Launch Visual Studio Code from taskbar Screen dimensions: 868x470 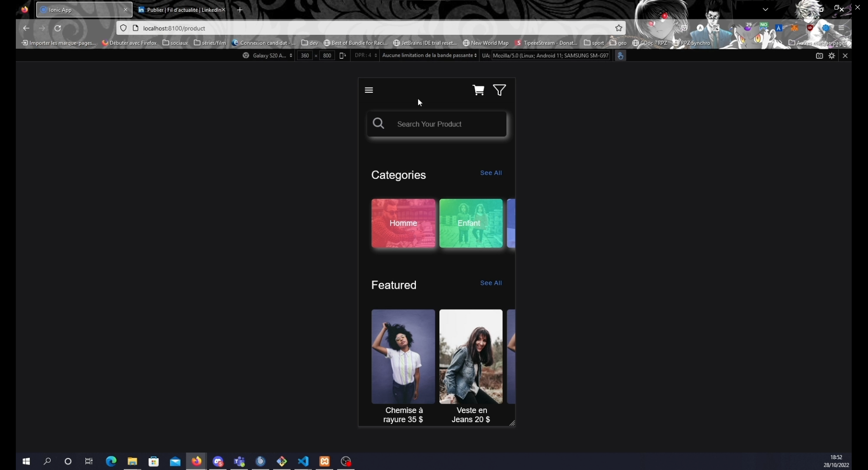(x=303, y=461)
